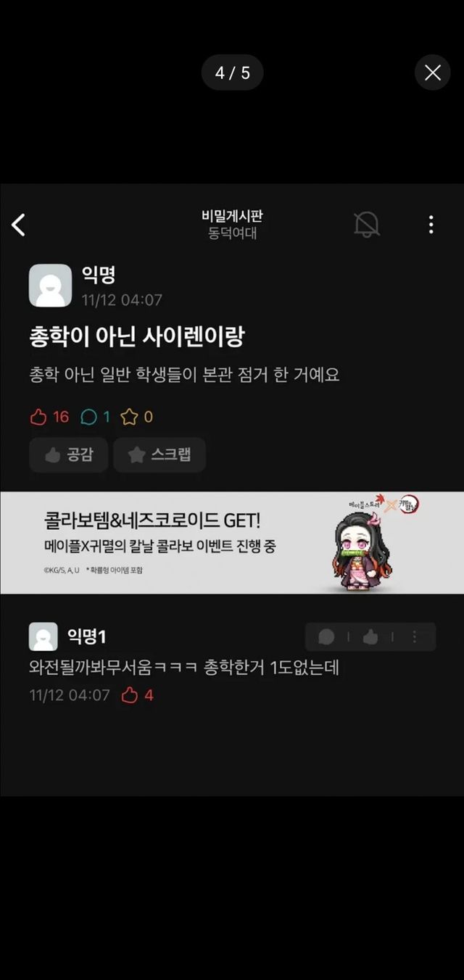Click the 공감 like button
The image size is (464, 980).
[69, 455]
